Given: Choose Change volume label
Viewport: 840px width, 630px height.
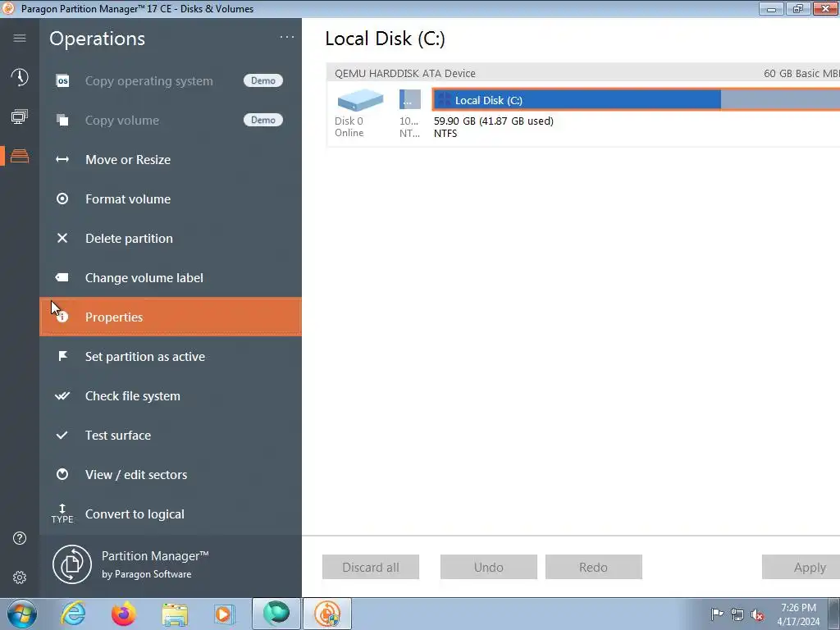Looking at the screenshot, I should (x=171, y=277).
